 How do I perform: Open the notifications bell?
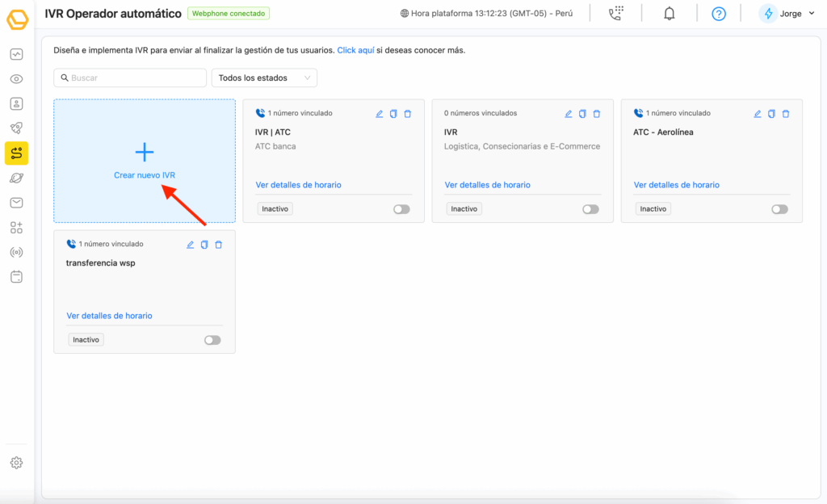click(669, 14)
